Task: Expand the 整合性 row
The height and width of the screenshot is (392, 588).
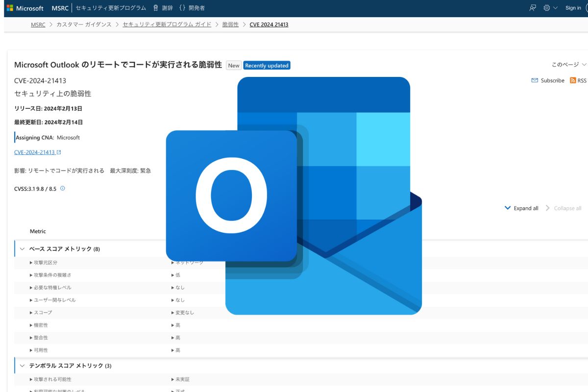Action: [x=39, y=338]
